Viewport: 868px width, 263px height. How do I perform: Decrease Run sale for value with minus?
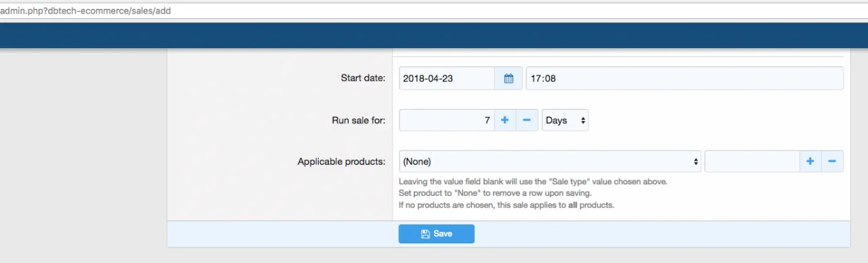click(x=527, y=121)
